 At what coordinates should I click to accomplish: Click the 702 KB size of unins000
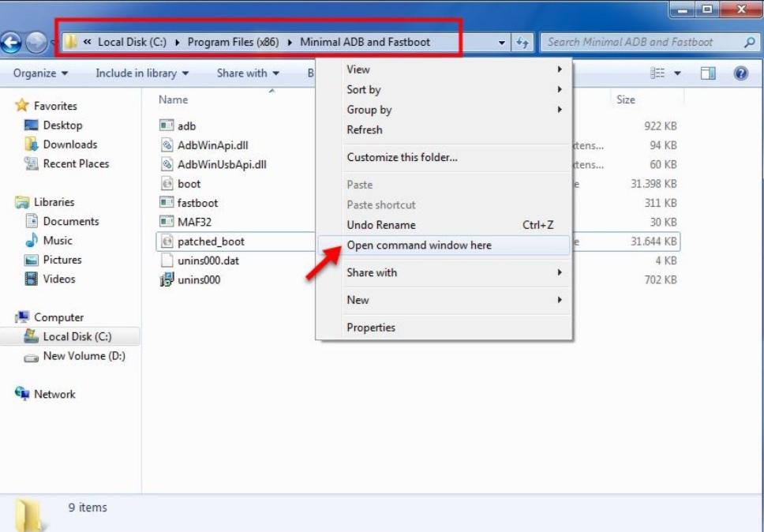click(661, 279)
